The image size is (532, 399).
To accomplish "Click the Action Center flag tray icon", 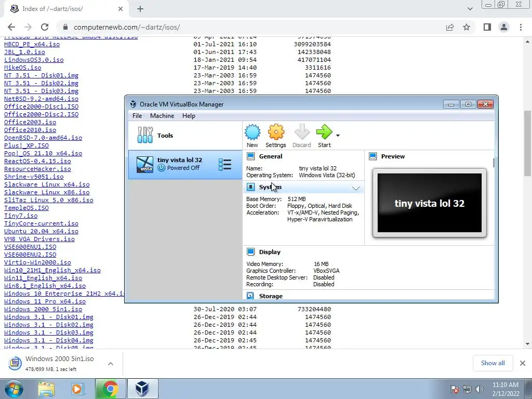I will coord(455,389).
